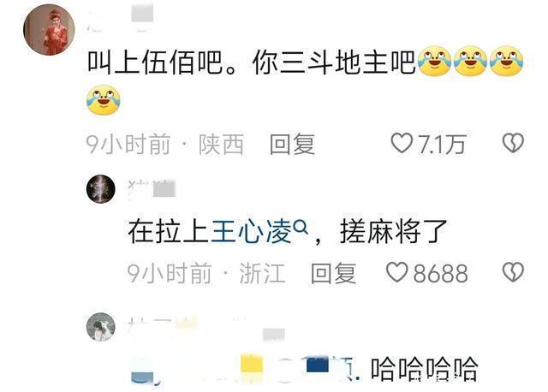This screenshot has width=548, height=392.
Task: Tap the comment text 叫上伍佰吧
Action: (x=155, y=62)
